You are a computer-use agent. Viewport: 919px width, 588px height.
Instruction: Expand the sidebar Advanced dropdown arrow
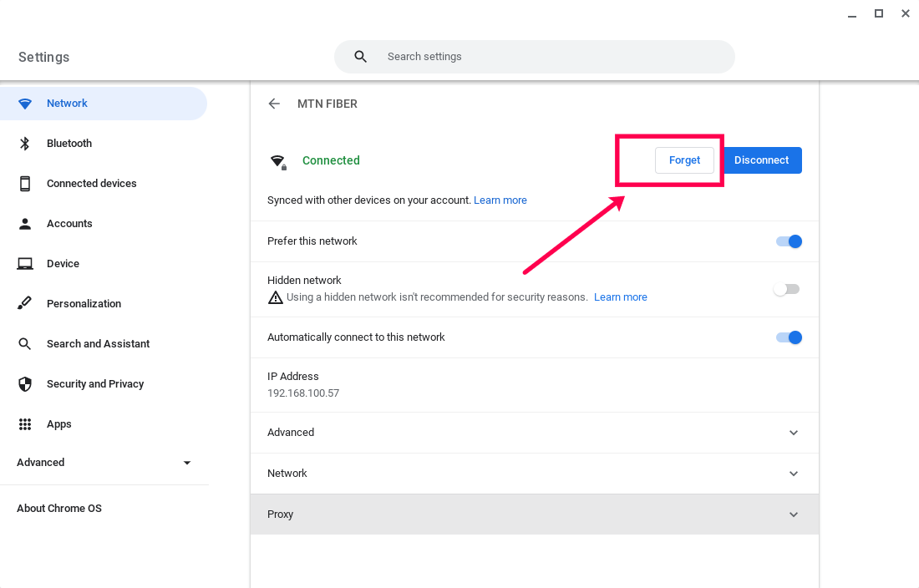187,463
